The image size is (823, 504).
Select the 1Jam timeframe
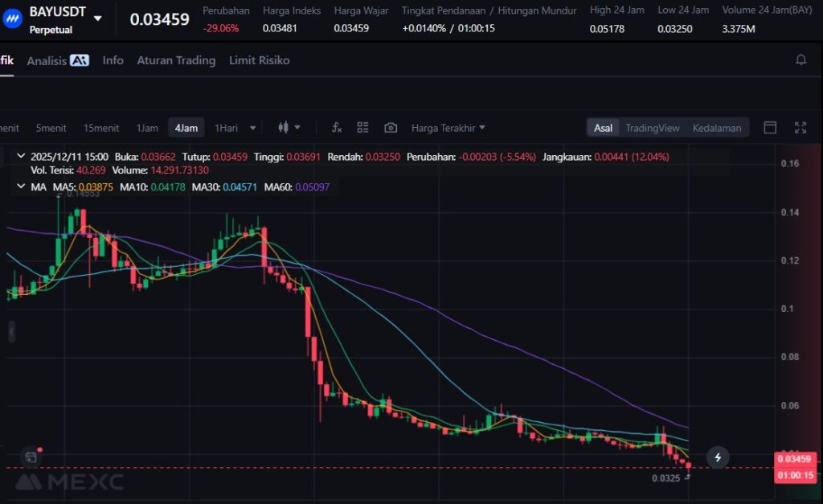click(147, 128)
